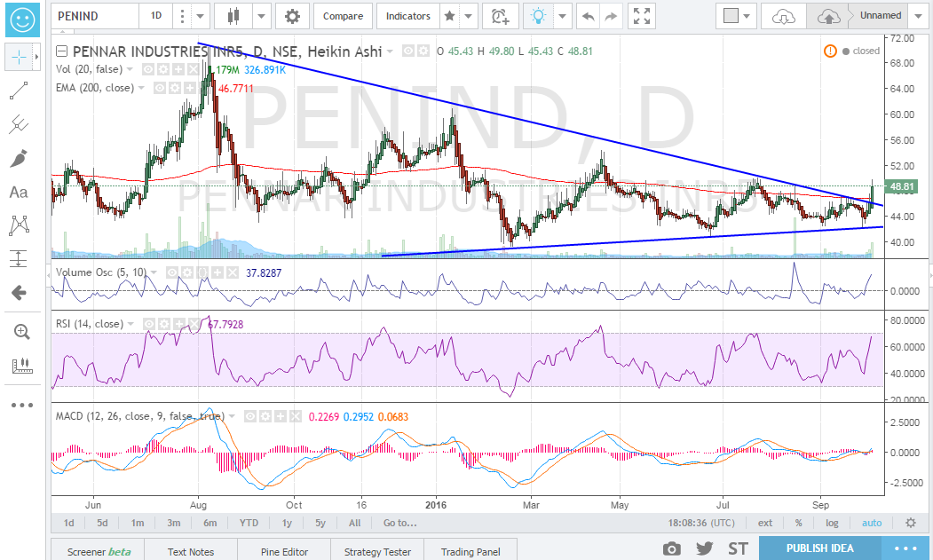Open the Screener tab
Image resolution: width=933 pixels, height=560 pixels.
point(99,551)
